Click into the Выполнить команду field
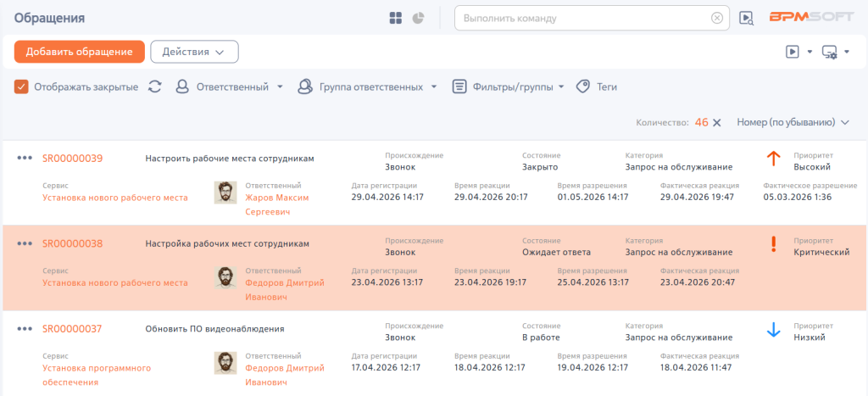 pyautogui.click(x=584, y=19)
